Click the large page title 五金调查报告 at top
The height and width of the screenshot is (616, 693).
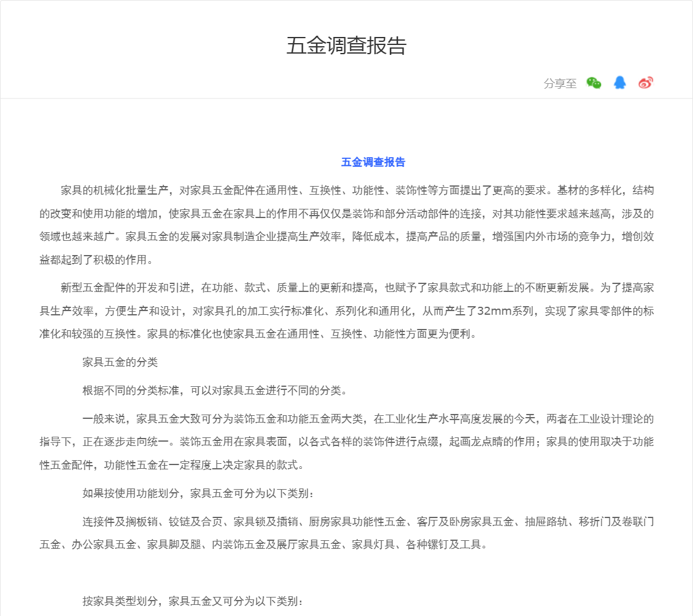pos(346,46)
